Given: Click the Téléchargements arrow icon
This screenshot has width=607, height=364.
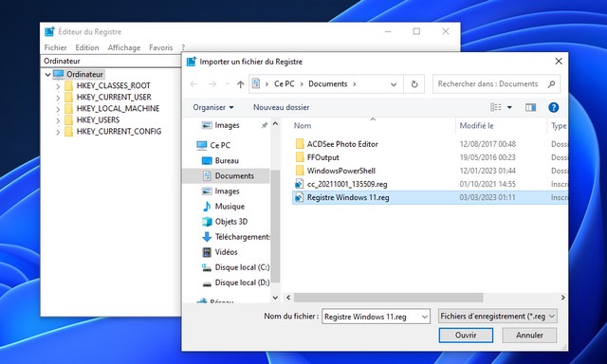Looking at the screenshot, I should [207, 237].
